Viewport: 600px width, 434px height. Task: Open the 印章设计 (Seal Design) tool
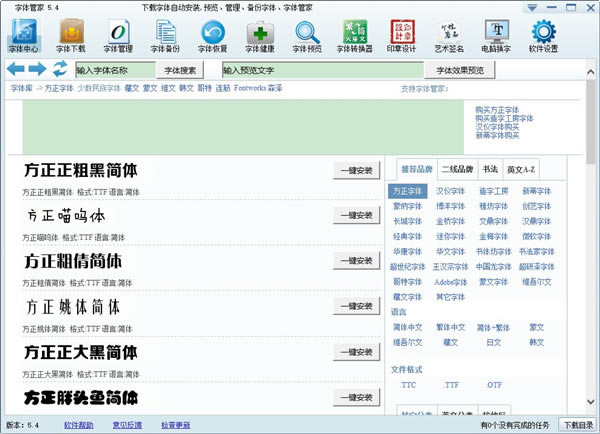coord(400,35)
